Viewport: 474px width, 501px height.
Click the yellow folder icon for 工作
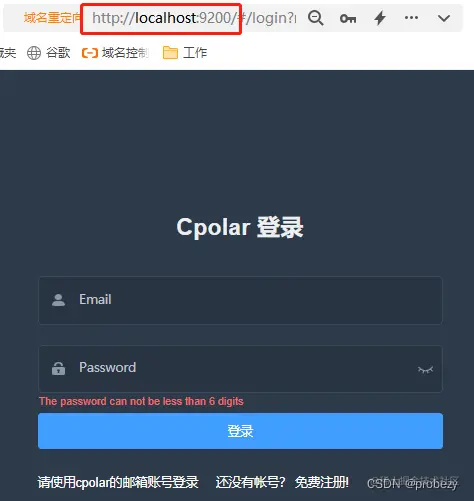(x=170, y=53)
